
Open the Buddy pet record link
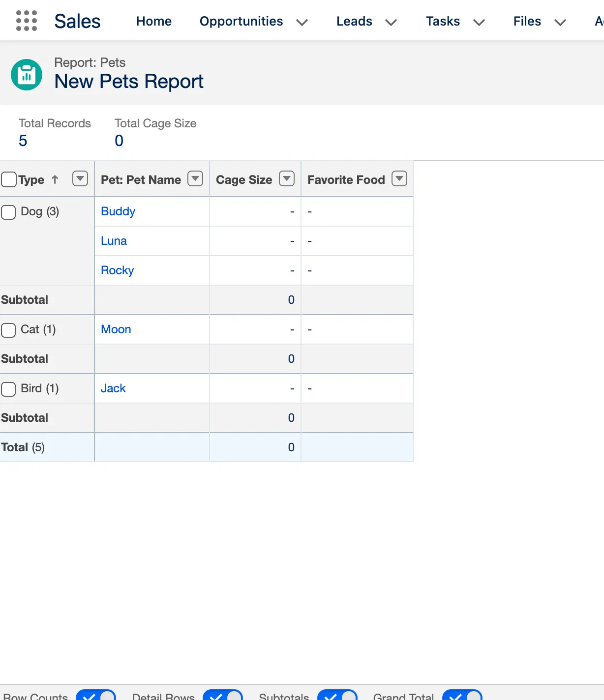(x=118, y=211)
